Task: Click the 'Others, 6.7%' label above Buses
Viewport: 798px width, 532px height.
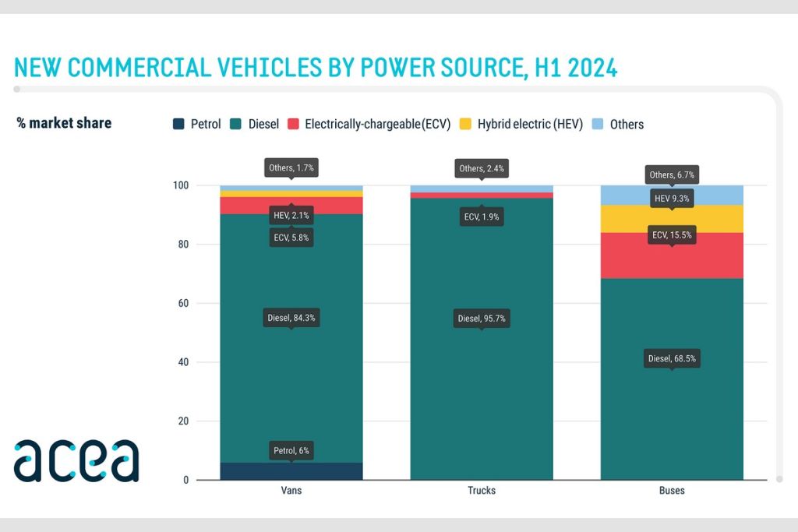Action: pyautogui.click(x=672, y=174)
